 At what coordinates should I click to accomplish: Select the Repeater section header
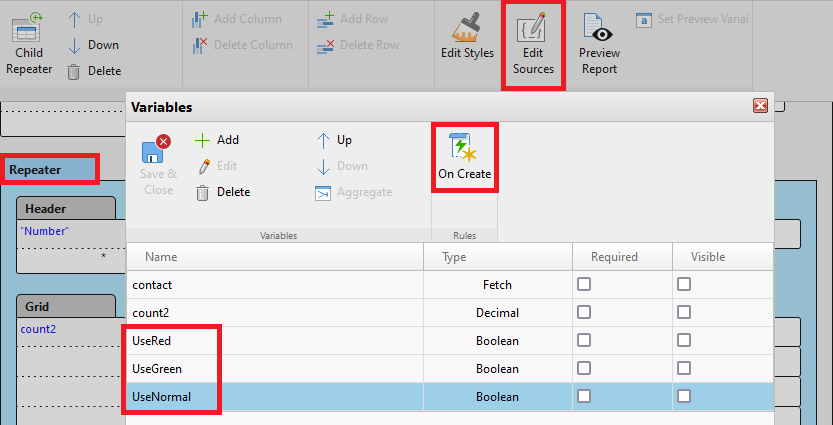36,170
